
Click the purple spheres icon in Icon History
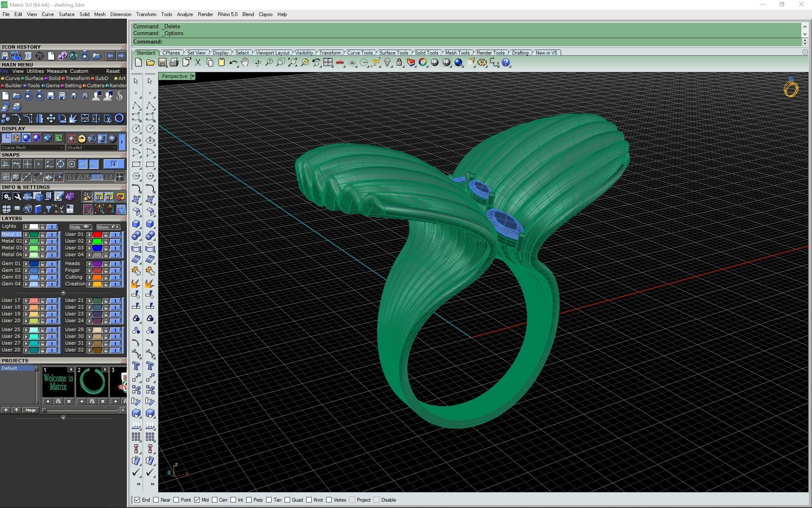point(62,56)
